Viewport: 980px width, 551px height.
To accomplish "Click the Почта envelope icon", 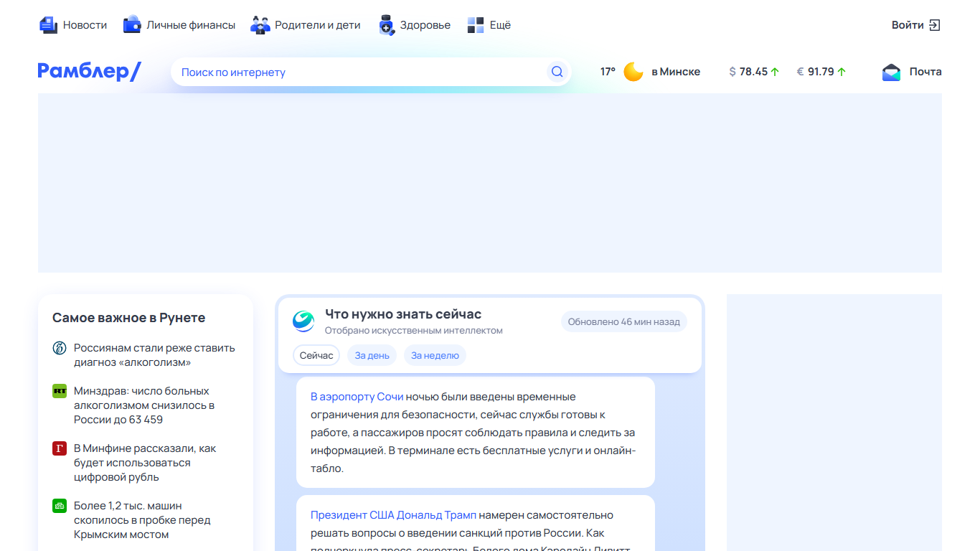I will click(x=891, y=72).
